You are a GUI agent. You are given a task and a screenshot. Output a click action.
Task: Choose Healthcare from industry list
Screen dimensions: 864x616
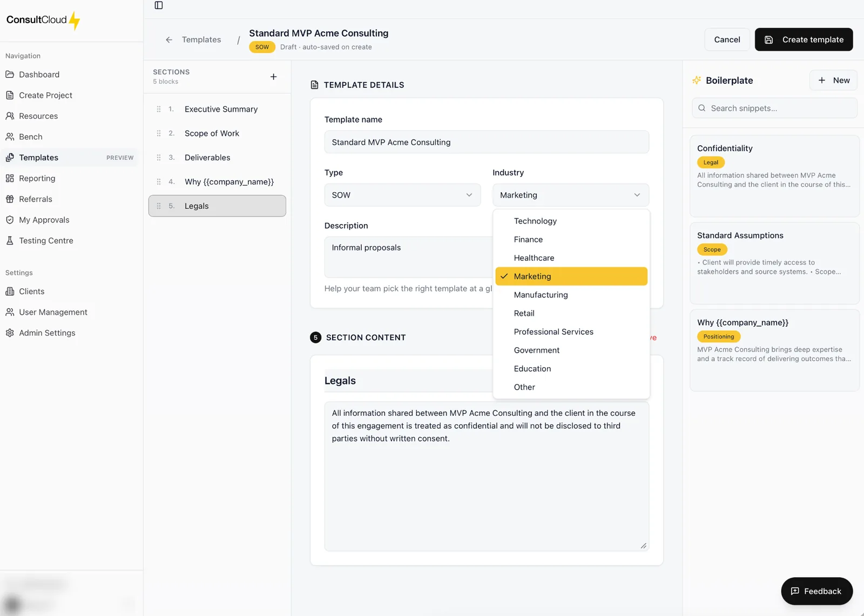(x=571, y=258)
